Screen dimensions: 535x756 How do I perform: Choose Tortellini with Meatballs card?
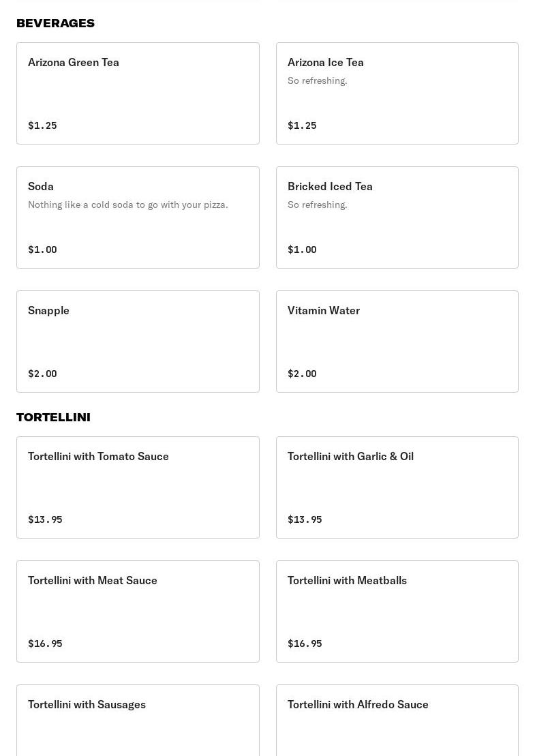(397, 611)
